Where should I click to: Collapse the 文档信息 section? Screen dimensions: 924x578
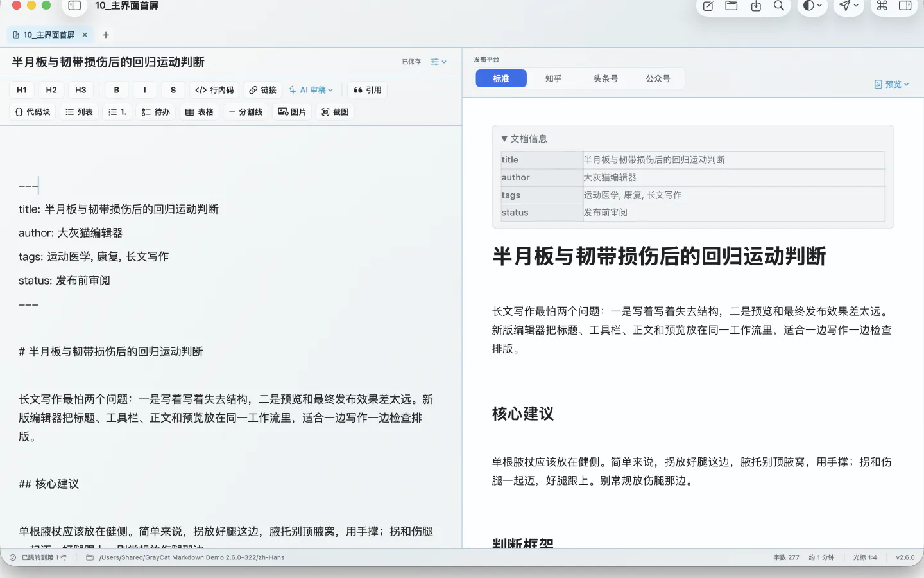[524, 139]
